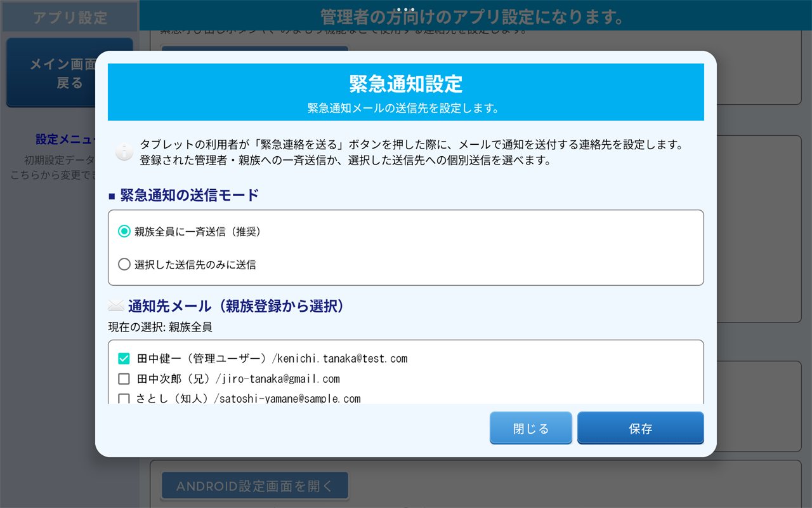Image resolution: width=812 pixels, height=508 pixels.
Task: Click the 緊急通知の送信モード section heading
Action: [189, 195]
